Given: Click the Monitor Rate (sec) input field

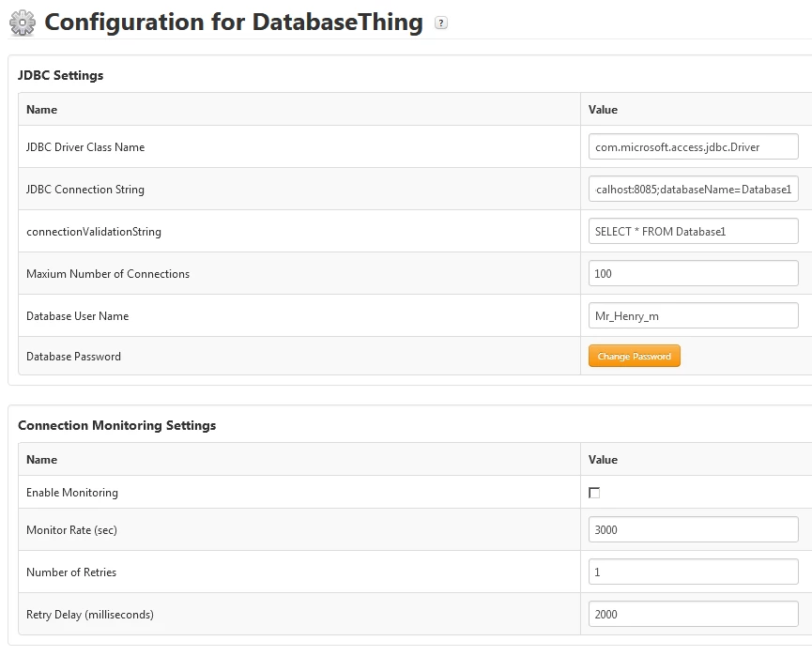Looking at the screenshot, I should click(693, 529).
